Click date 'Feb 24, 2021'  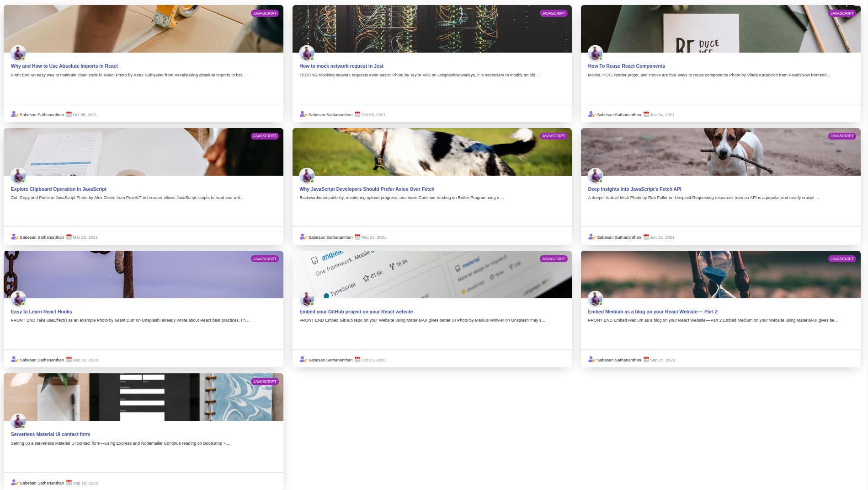[x=373, y=237]
